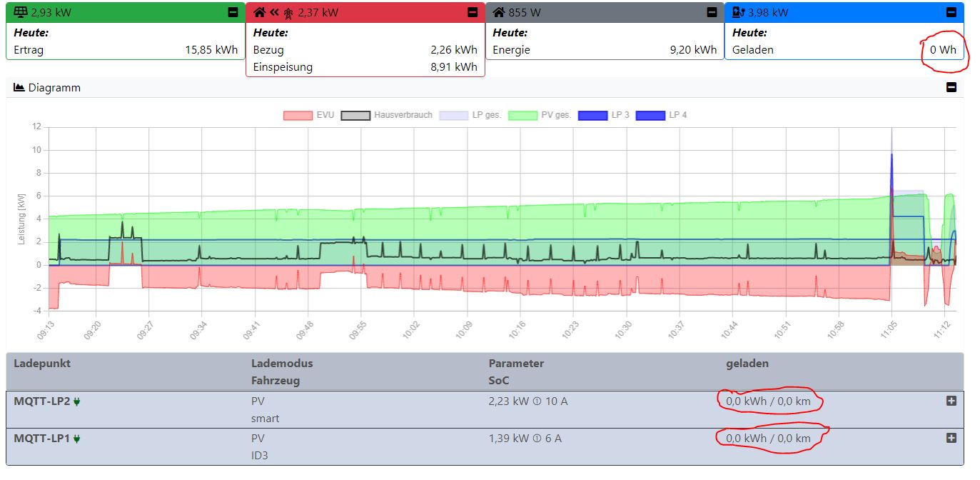The width and height of the screenshot is (980, 480).
Task: Click the chart icon beside Diagramm
Action: [19, 88]
